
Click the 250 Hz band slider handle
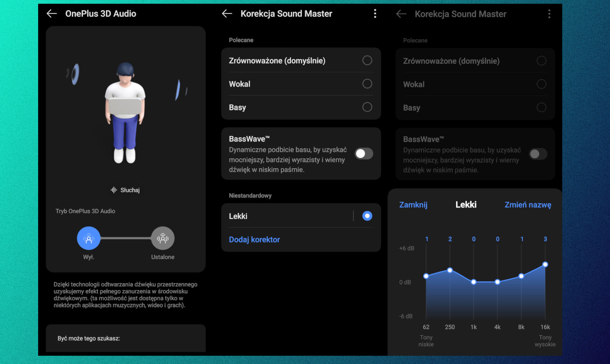[450, 270]
